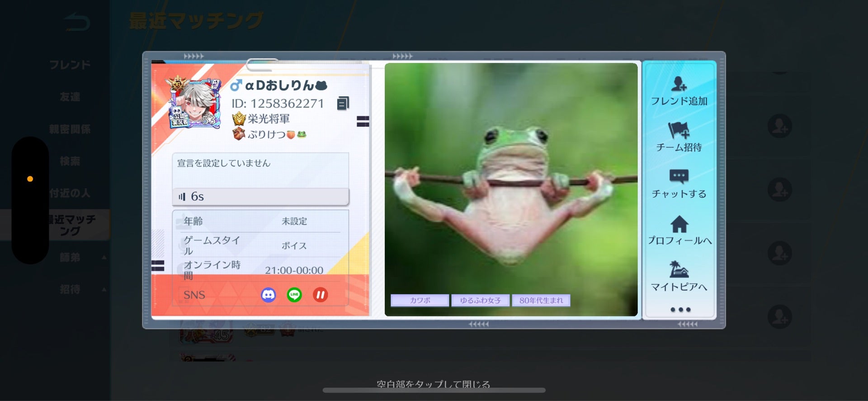Select 友達 in sidebar
Viewport: 868px width, 401px height.
(70, 97)
